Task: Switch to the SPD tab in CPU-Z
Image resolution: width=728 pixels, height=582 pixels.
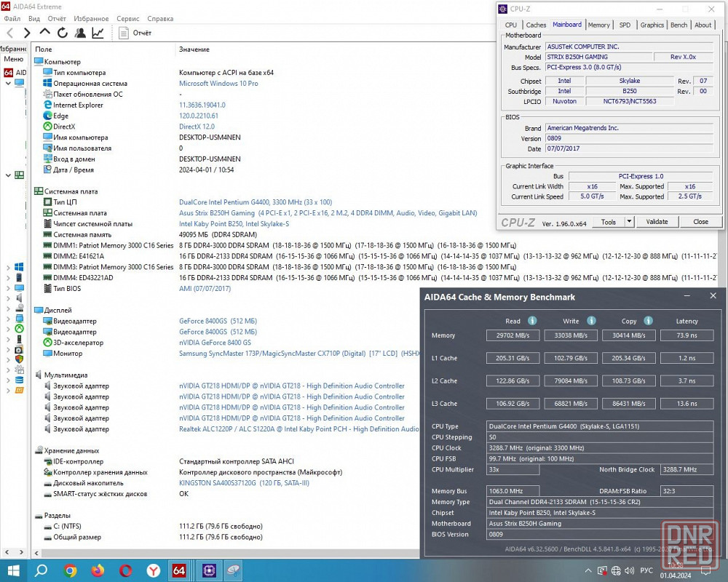Action: [x=625, y=25]
